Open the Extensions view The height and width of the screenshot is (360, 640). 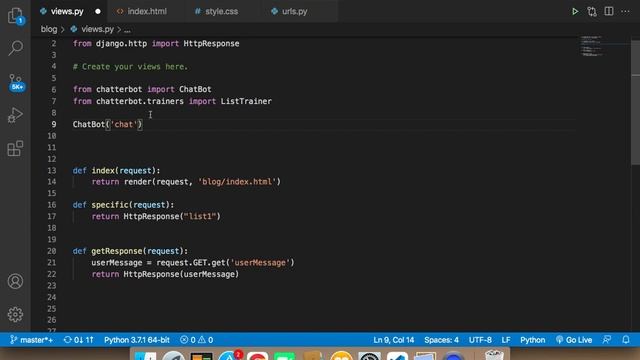[x=16, y=148]
